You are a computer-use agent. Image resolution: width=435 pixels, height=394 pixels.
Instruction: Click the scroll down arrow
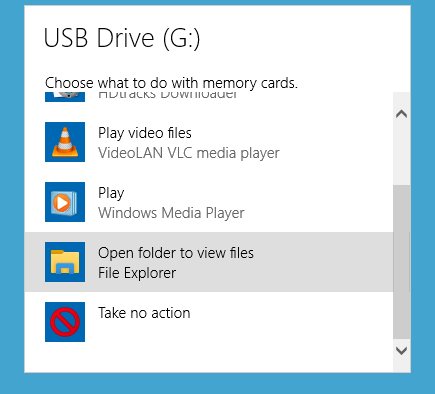401,351
